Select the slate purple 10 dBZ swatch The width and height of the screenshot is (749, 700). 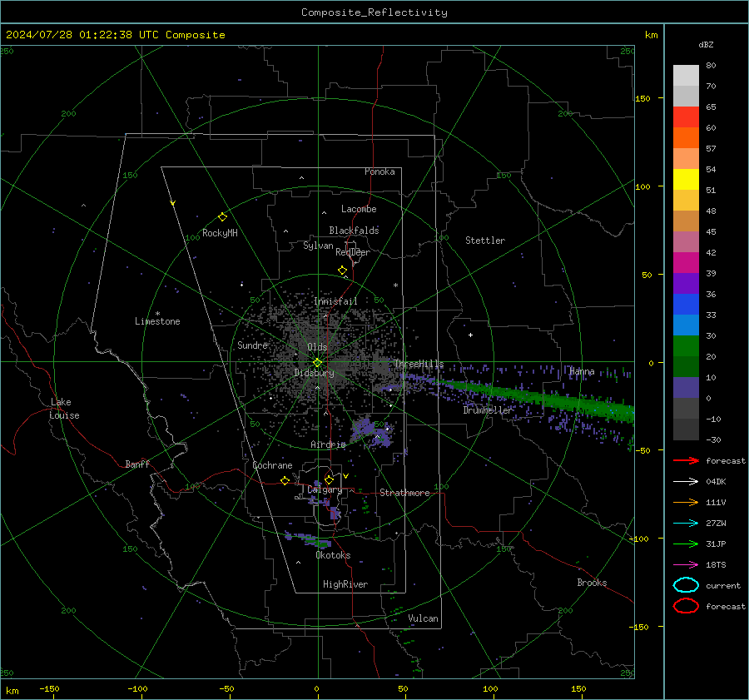tap(686, 388)
